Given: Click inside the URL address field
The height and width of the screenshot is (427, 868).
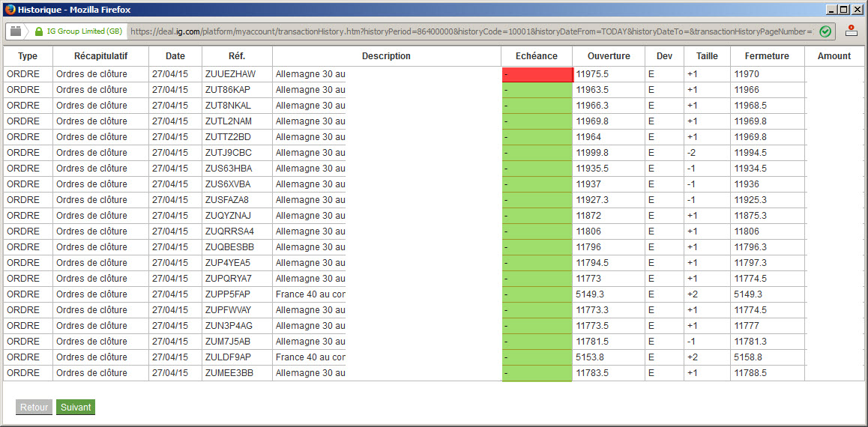Looking at the screenshot, I should coord(471,31).
